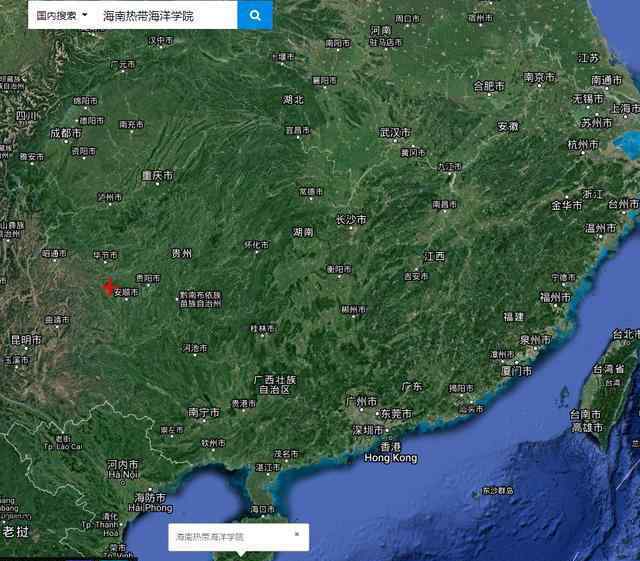Click the 香港 Hong Kong map label
The width and height of the screenshot is (640, 561).
(x=391, y=452)
